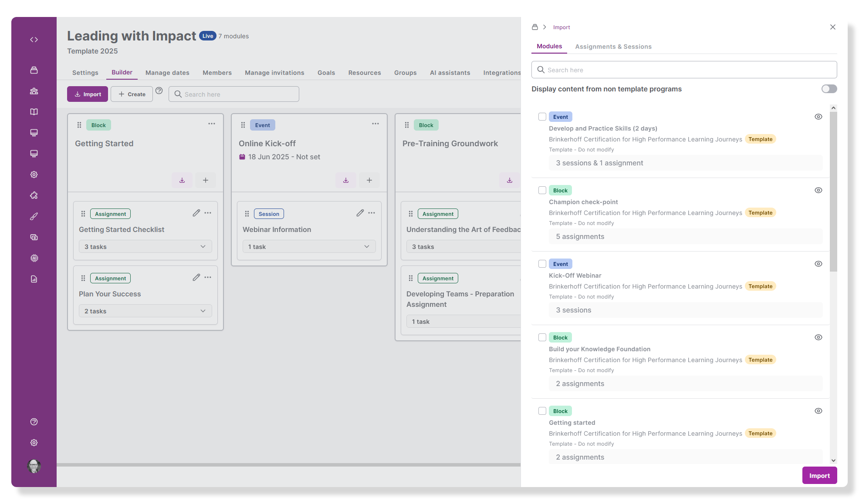The width and height of the screenshot is (859, 504).
Task: Open the bottom settings gear in the sidebar
Action: [34, 443]
